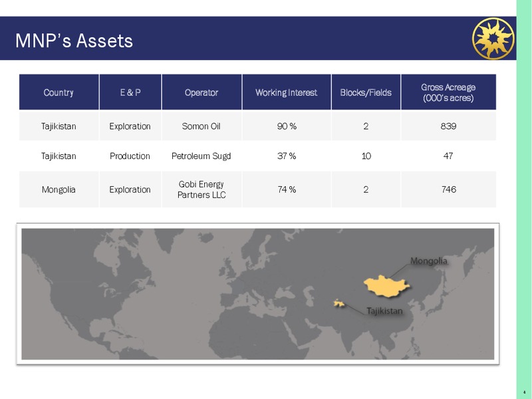Click the "Tajikistan" label on the map

tap(384, 311)
